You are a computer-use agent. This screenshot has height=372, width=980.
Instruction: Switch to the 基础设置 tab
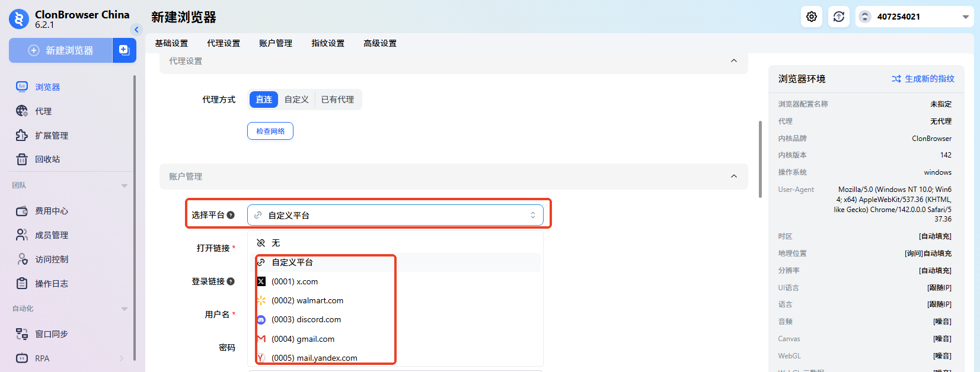(171, 43)
